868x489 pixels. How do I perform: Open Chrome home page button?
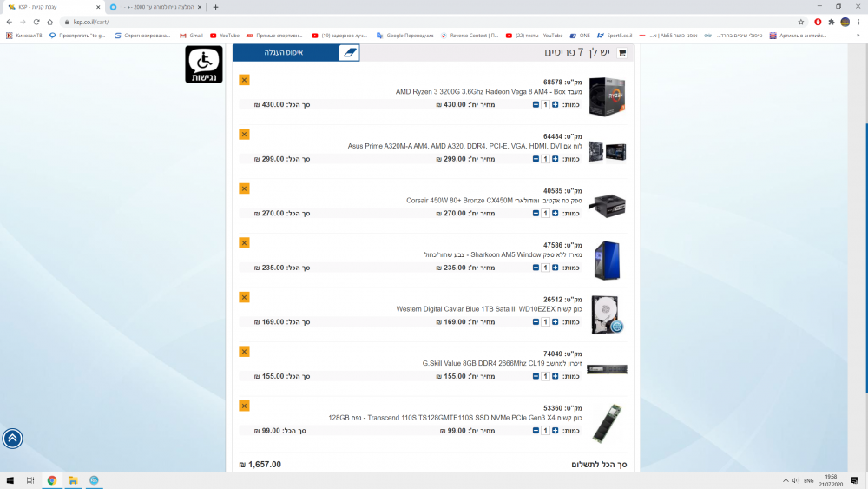tap(49, 23)
